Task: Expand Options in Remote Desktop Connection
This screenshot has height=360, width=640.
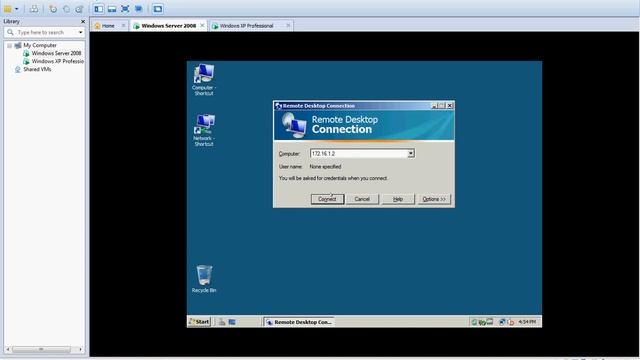Action: 434,199
